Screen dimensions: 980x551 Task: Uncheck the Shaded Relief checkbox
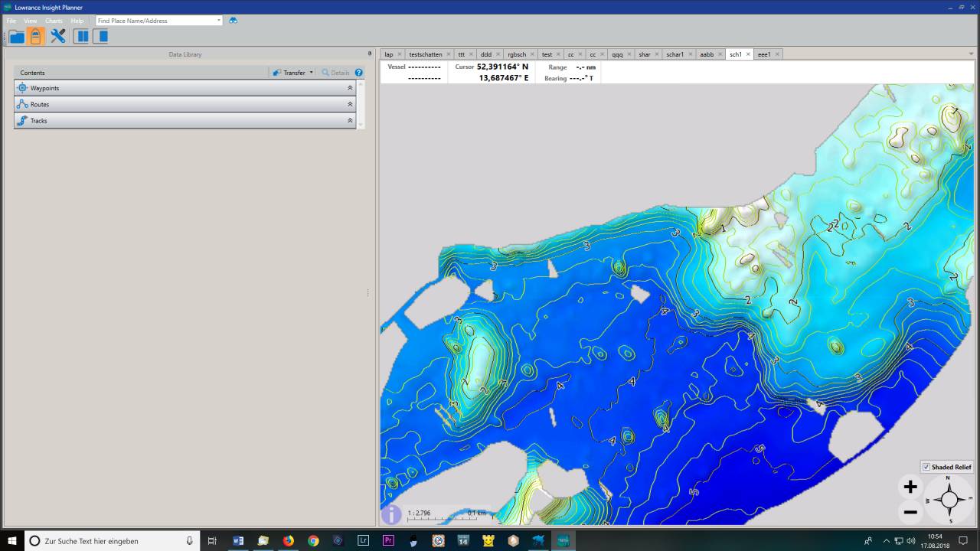point(926,467)
